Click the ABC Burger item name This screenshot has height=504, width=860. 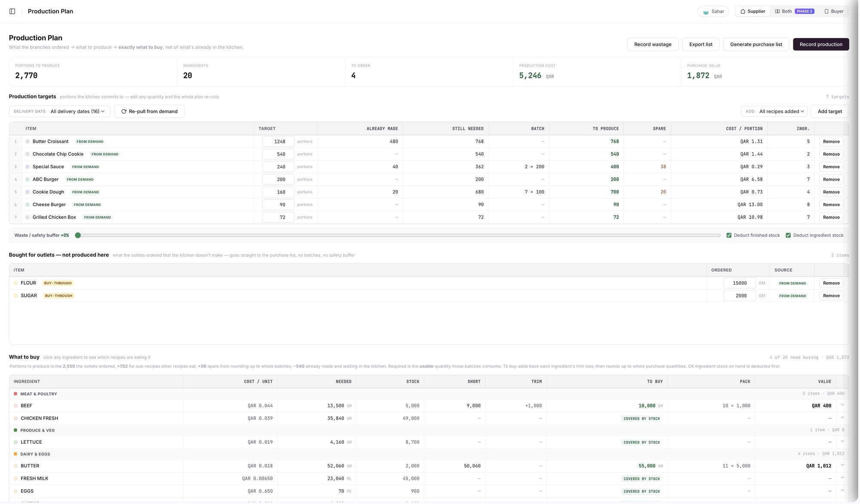click(46, 179)
